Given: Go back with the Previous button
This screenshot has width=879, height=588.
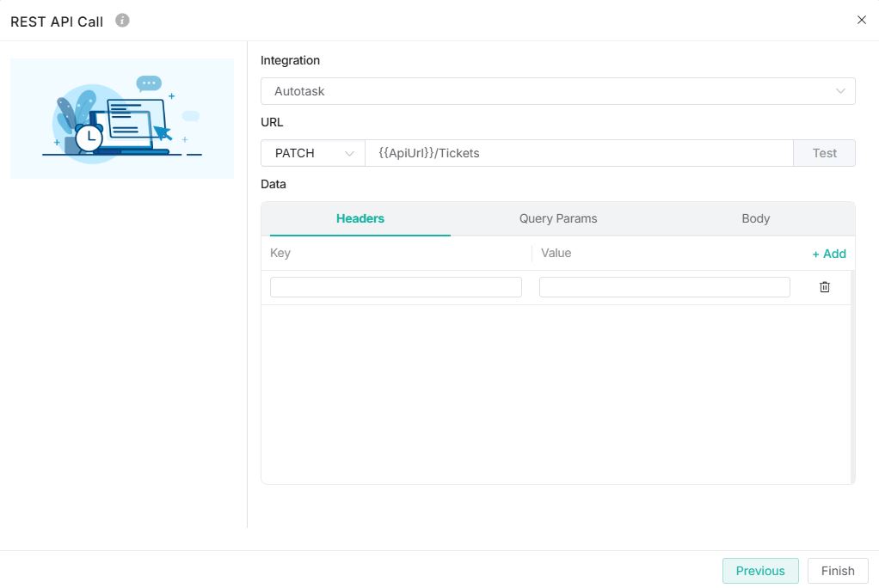Looking at the screenshot, I should pyautogui.click(x=759, y=571).
